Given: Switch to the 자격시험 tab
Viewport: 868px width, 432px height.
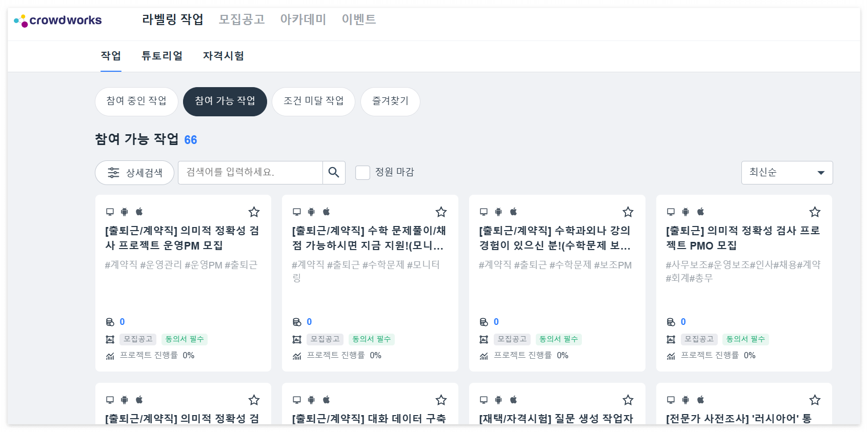Looking at the screenshot, I should click(x=224, y=56).
